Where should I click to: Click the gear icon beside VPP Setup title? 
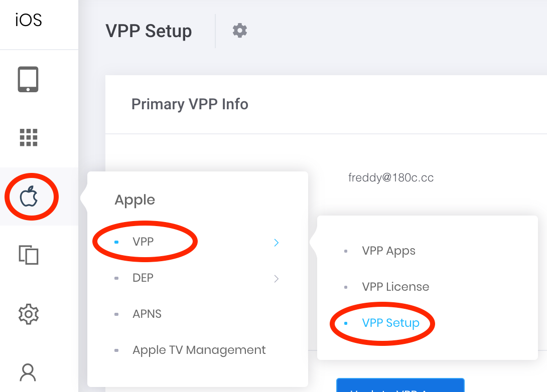(240, 31)
